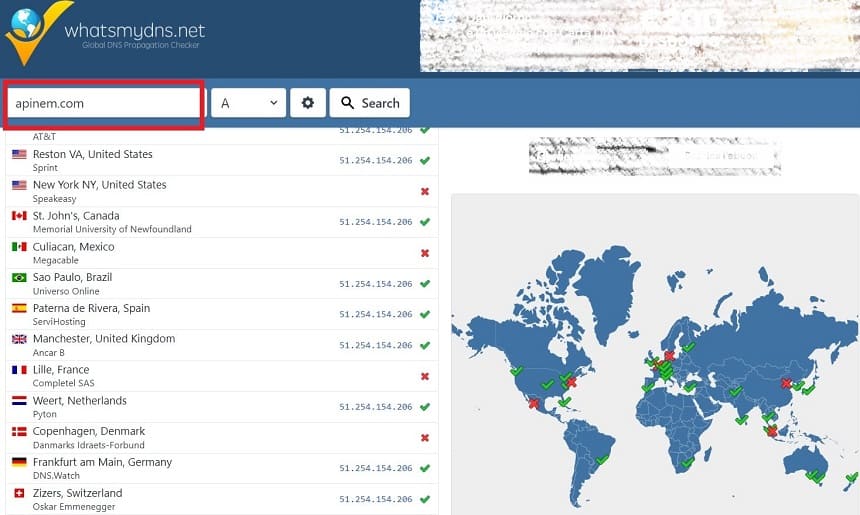Image resolution: width=860 pixels, height=515 pixels.
Task: Click the green check marker over Brazil on map
Action: coord(602,460)
